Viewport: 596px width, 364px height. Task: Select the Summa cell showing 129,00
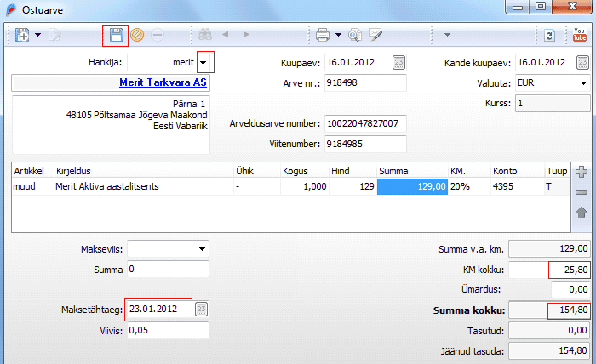point(412,186)
